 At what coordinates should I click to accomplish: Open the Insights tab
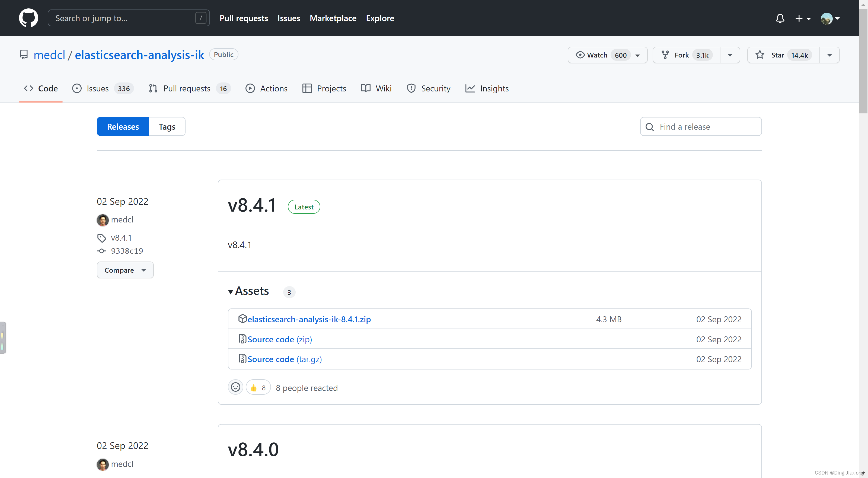click(487, 88)
